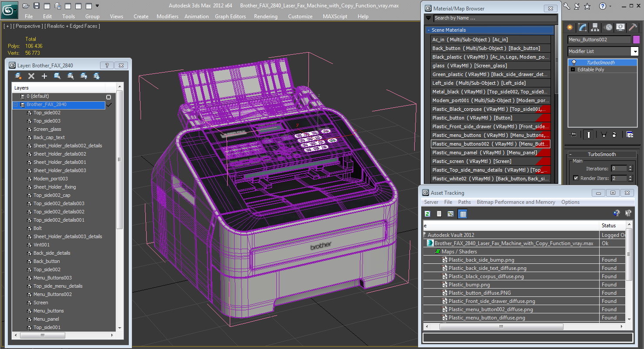Click Status Log icon in Asset Tracking toolbar
This screenshot has height=349, width=644.
pyautogui.click(x=439, y=214)
